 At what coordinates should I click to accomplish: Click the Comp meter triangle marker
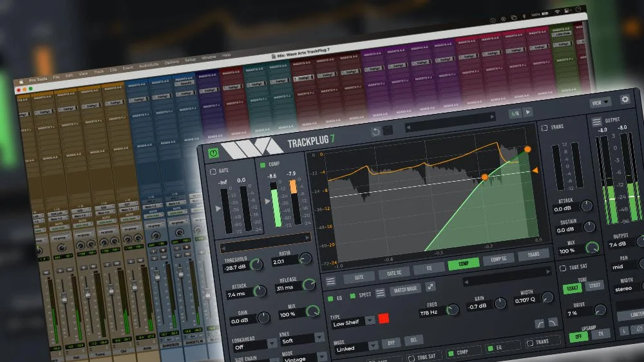[x=267, y=202]
